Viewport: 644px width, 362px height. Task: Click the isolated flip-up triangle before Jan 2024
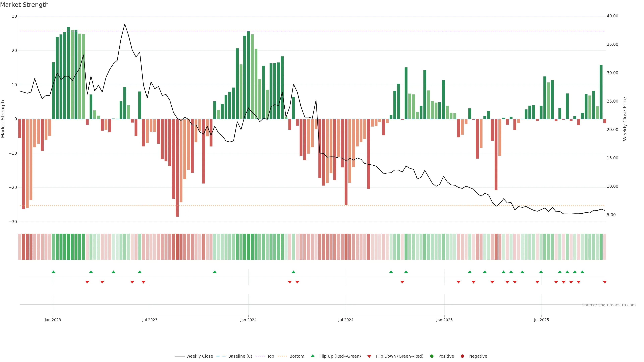[x=214, y=272]
